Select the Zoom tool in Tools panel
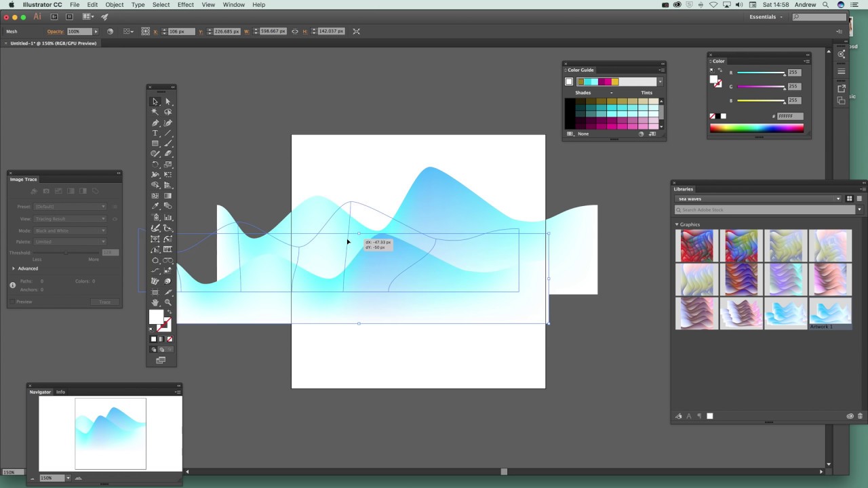868x488 pixels. tap(168, 302)
